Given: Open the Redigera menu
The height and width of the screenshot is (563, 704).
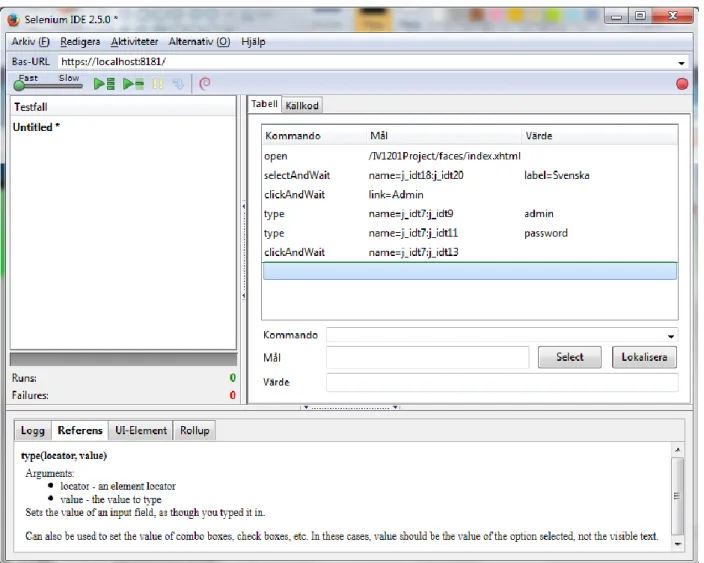Looking at the screenshot, I should (80, 42).
